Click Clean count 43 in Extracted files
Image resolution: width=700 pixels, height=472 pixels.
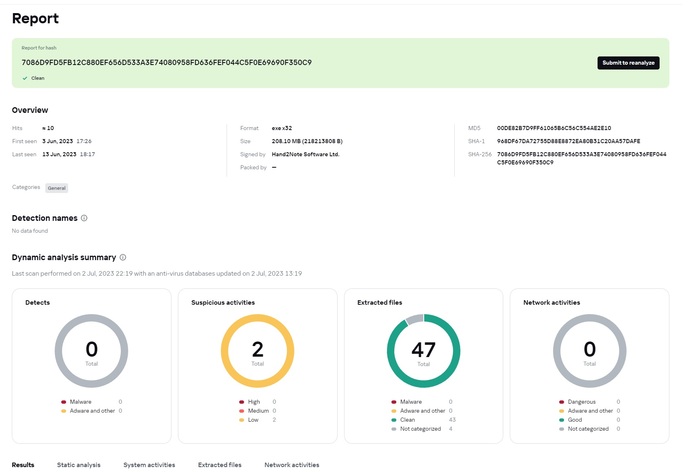coord(452,420)
